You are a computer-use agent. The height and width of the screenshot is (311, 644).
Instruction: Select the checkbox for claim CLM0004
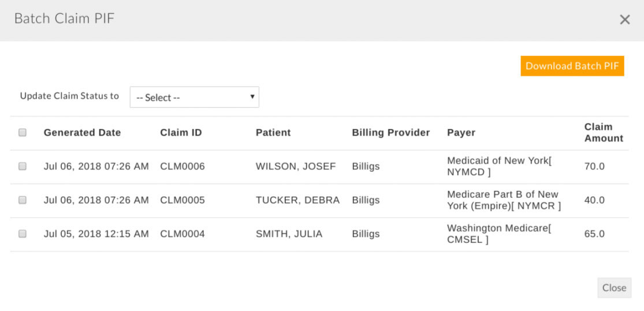click(23, 234)
